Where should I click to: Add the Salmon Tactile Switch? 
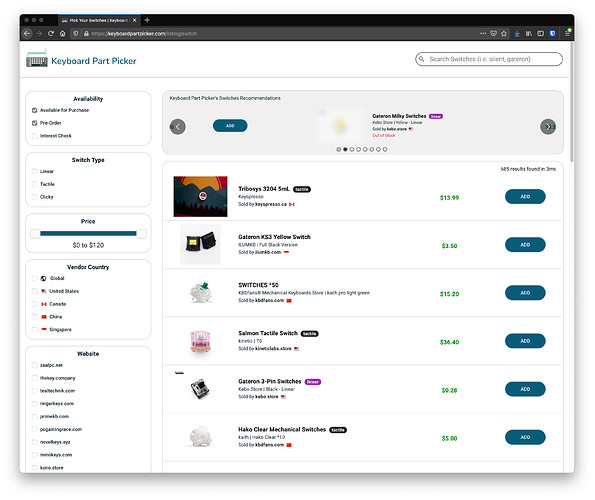coord(525,341)
